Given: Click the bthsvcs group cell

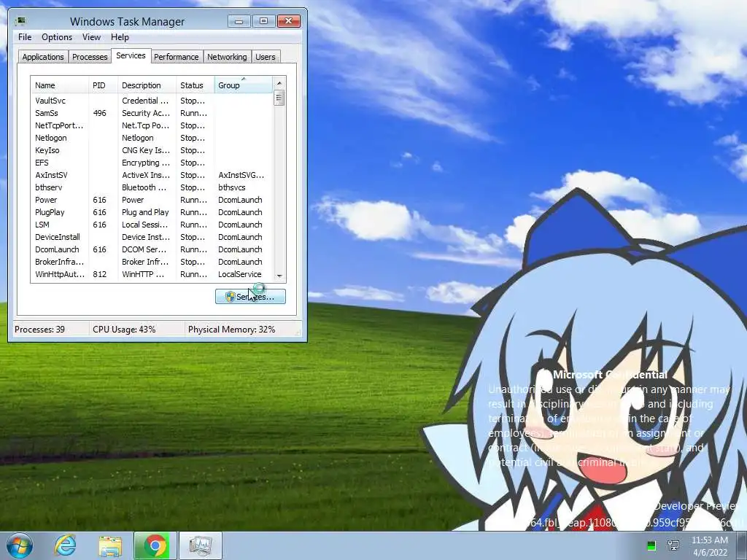Looking at the screenshot, I should [232, 187].
